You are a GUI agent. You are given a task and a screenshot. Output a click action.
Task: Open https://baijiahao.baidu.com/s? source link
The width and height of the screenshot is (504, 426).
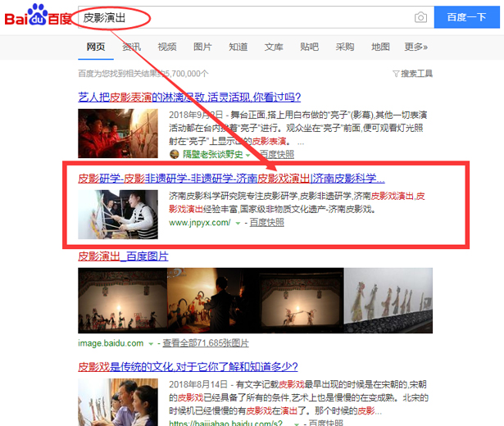226,423
